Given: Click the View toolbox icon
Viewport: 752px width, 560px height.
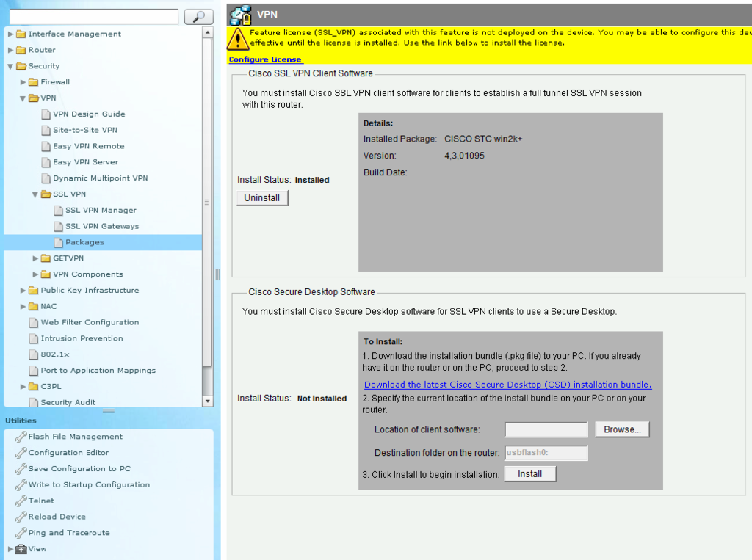Looking at the screenshot, I should [x=21, y=549].
